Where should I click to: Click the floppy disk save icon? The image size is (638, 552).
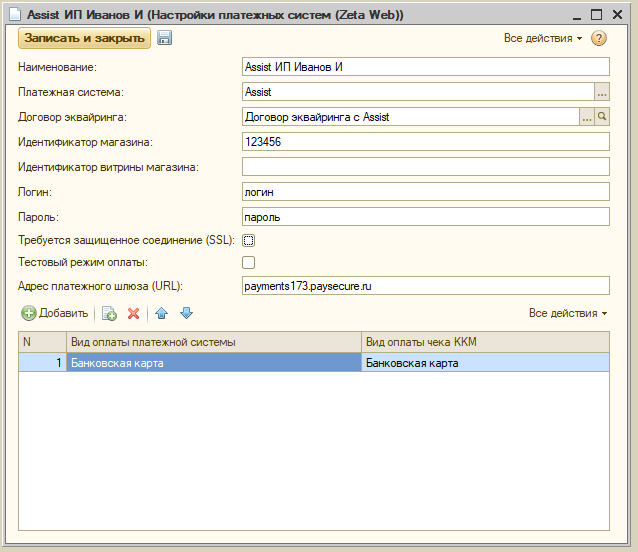click(164, 38)
